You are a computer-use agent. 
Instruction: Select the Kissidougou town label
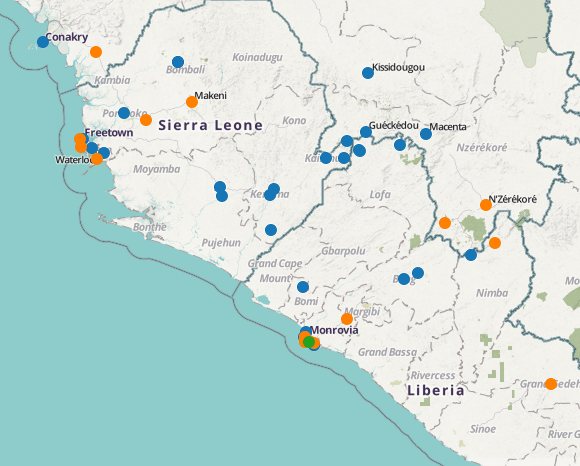pos(398,68)
